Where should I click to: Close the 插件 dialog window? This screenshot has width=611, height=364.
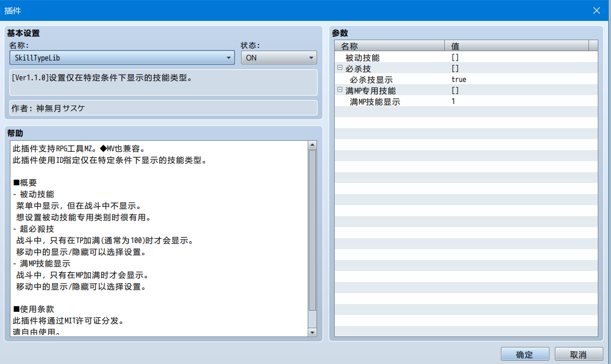[597, 10]
